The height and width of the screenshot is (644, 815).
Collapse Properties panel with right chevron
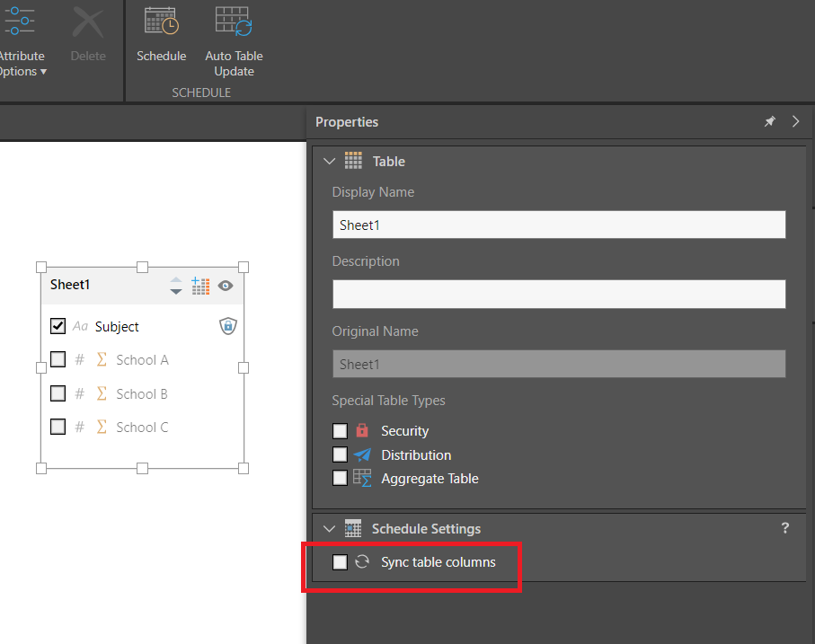795,122
